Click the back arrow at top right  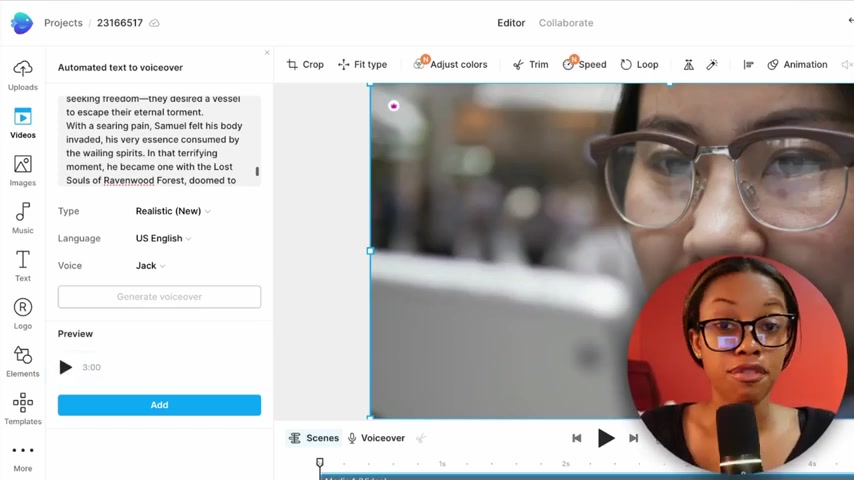coord(851,21)
